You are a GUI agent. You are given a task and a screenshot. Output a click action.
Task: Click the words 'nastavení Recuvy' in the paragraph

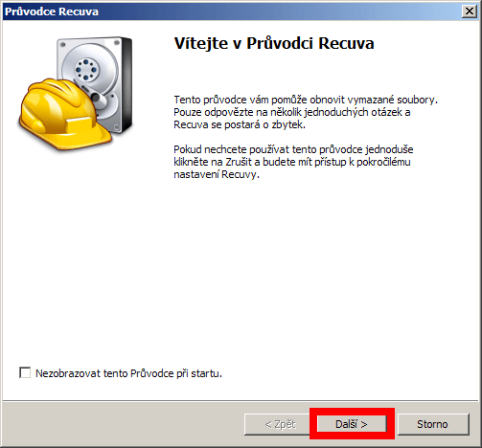[216, 174]
